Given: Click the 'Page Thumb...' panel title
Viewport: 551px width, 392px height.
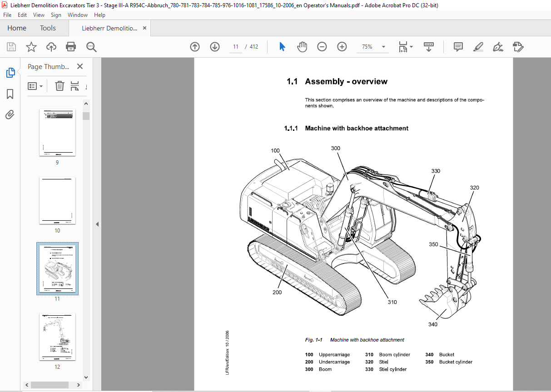Looking at the screenshot, I should [48, 67].
